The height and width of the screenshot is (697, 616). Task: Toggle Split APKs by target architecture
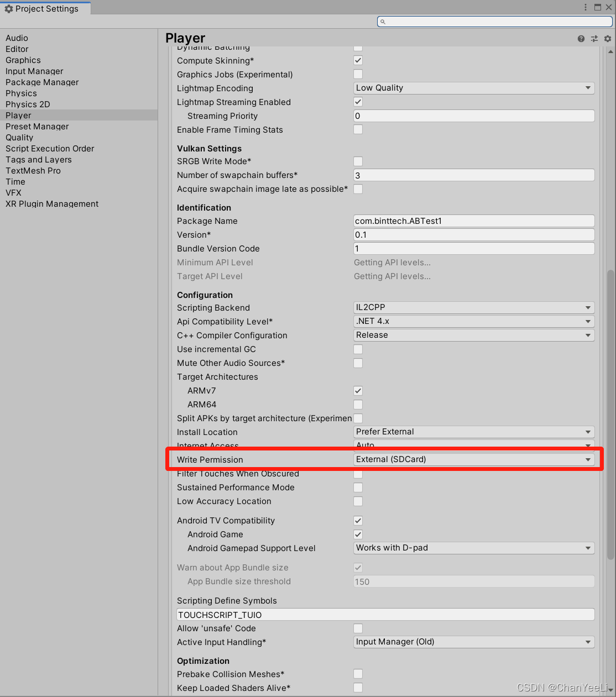coord(358,418)
